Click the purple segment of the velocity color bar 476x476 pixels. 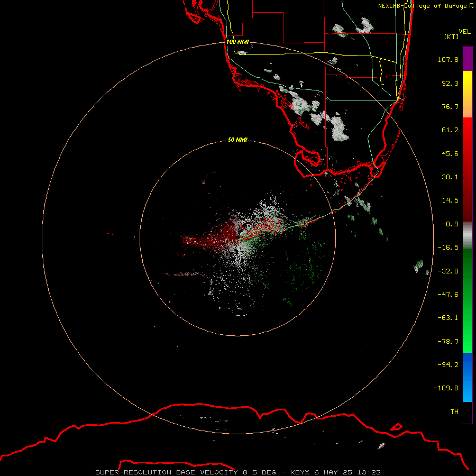467,59
